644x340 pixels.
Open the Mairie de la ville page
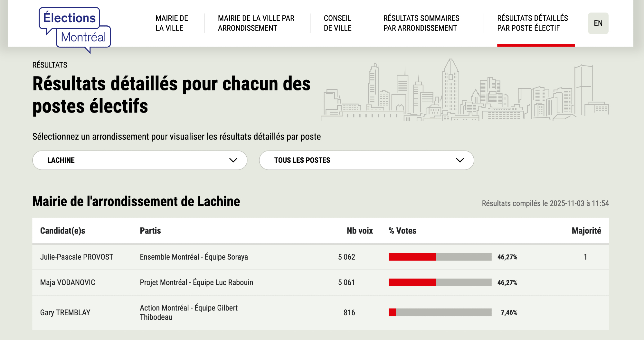tap(172, 23)
